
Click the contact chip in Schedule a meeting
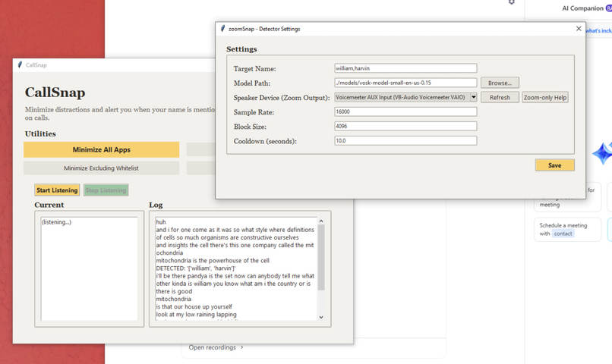(x=563, y=234)
